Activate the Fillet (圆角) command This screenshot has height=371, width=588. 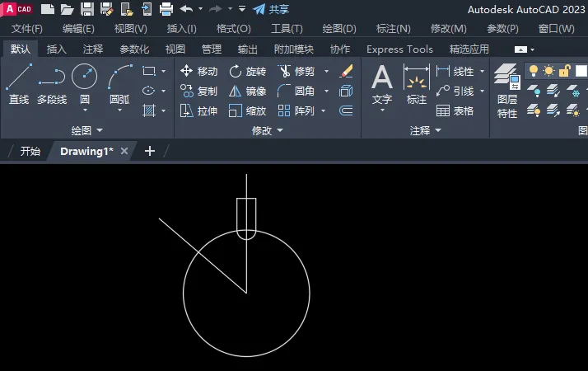click(x=296, y=91)
